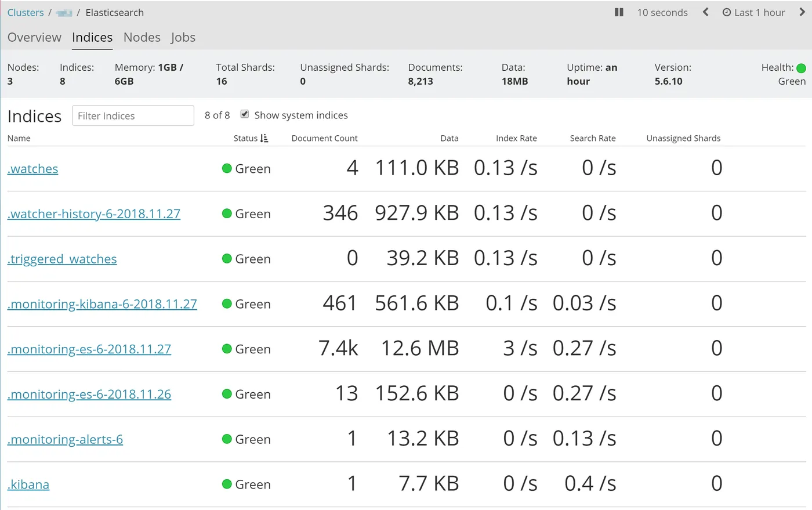Go to previous time range arrow
This screenshot has width=812, height=510.
coord(705,12)
